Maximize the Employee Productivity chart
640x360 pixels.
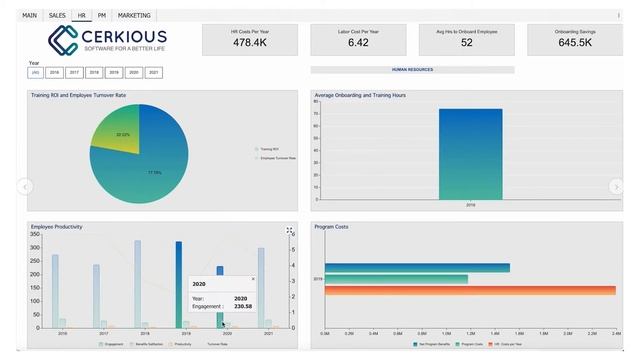[x=289, y=231]
